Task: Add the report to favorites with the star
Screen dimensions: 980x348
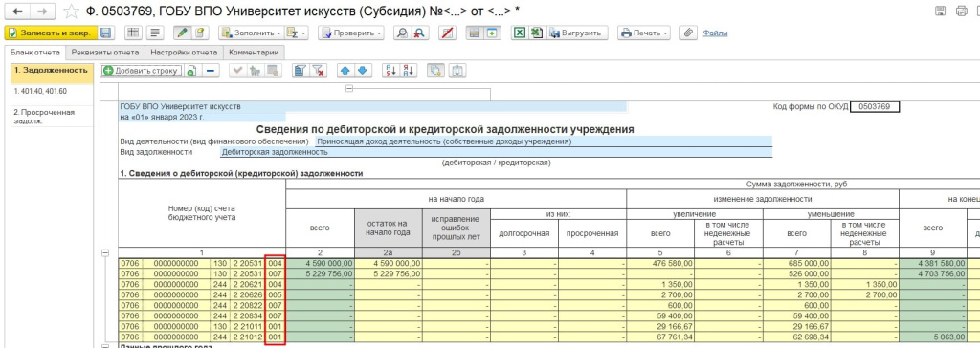Action: (x=72, y=11)
